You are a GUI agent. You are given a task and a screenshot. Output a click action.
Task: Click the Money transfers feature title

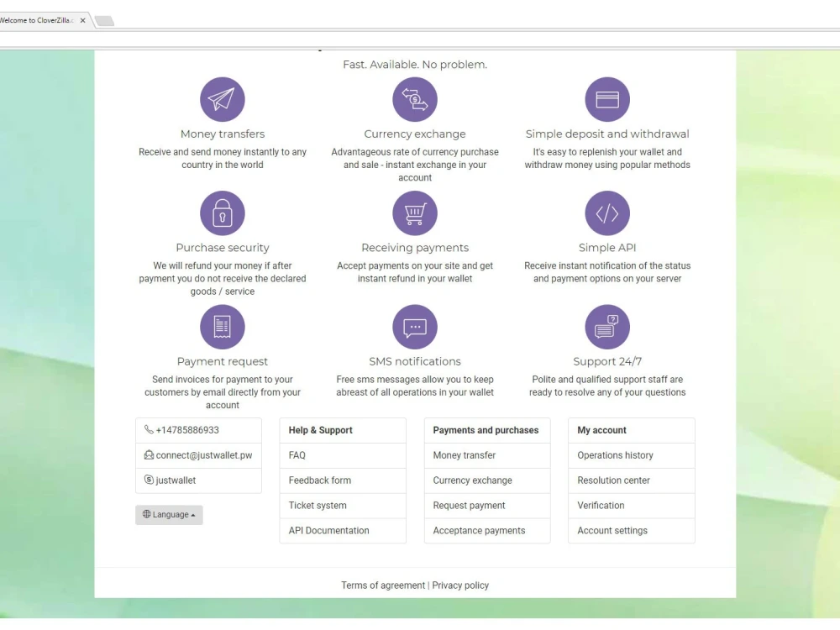point(223,134)
